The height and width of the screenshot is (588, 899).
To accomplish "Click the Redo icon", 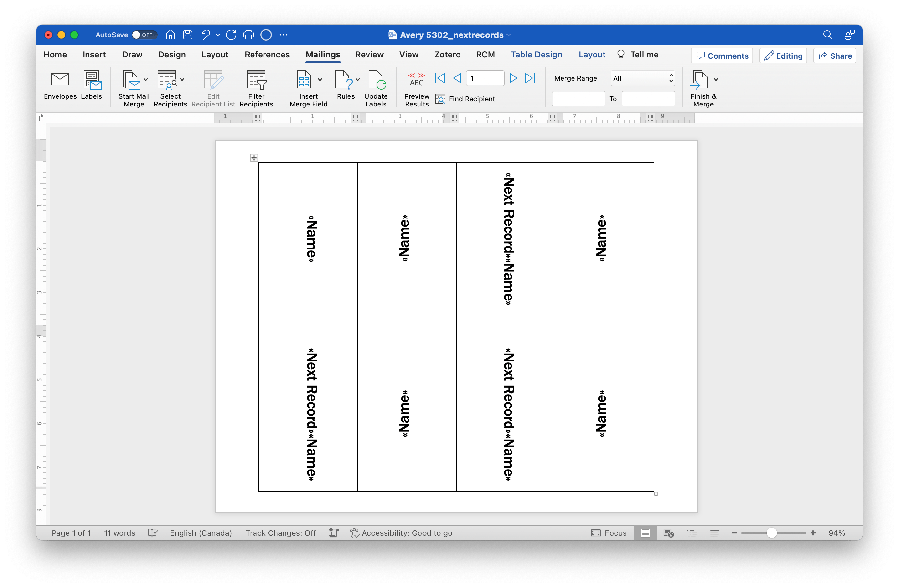I will [231, 35].
